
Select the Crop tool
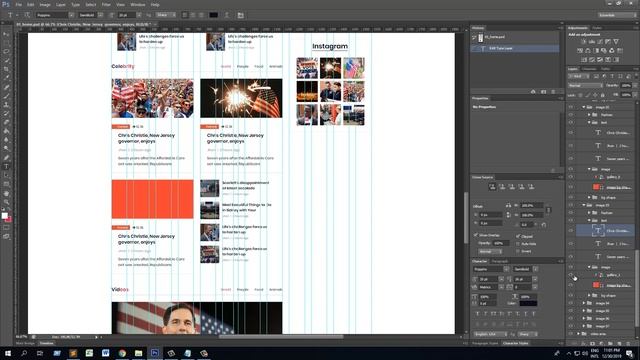click(x=6, y=69)
